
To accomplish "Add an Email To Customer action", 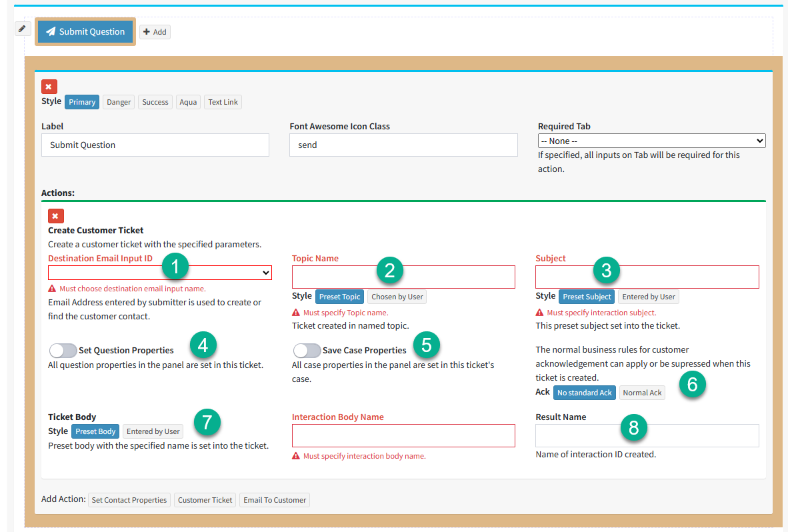I will [275, 501].
